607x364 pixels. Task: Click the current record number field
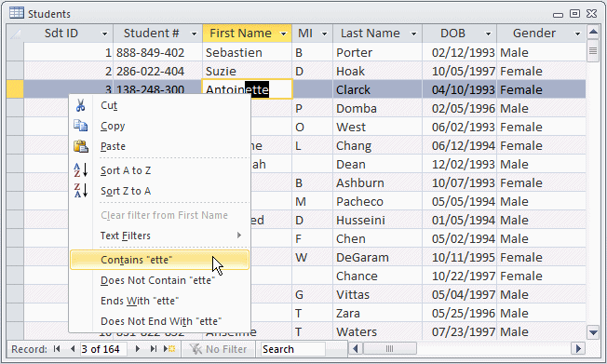coord(103,349)
